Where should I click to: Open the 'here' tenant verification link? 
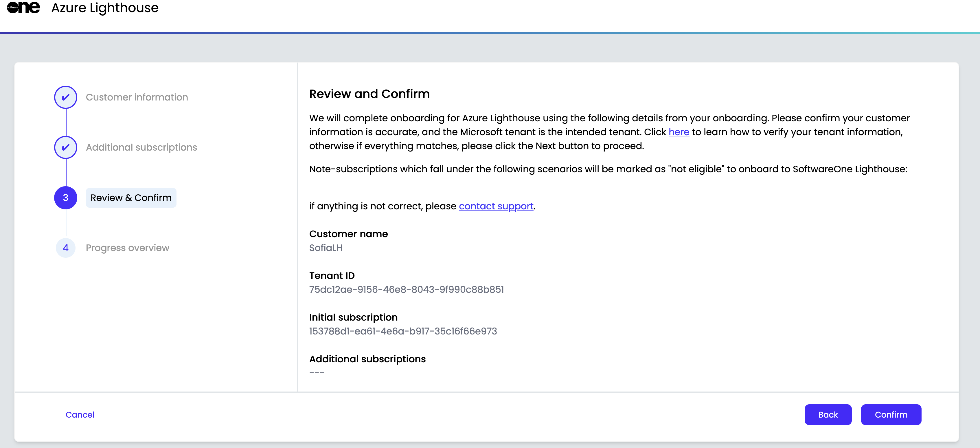point(679,132)
